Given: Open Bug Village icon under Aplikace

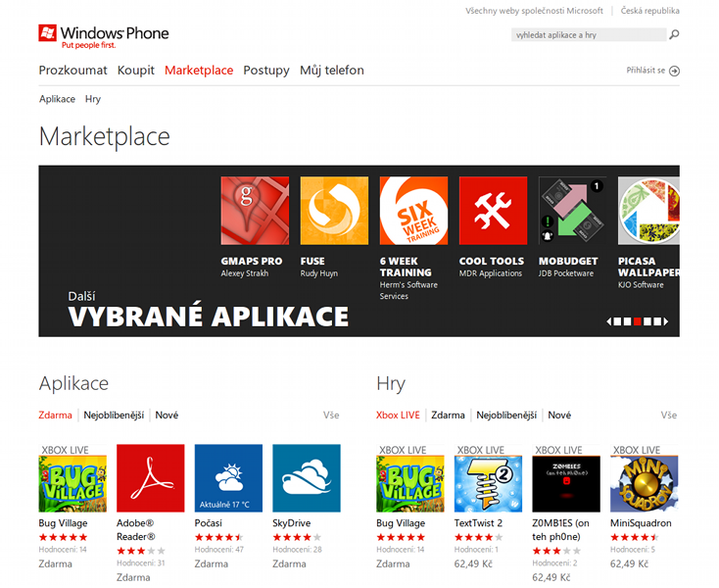Looking at the screenshot, I should (x=72, y=478).
